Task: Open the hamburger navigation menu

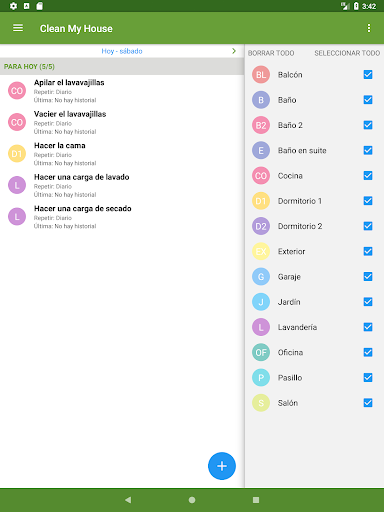Action: pyautogui.click(x=18, y=28)
